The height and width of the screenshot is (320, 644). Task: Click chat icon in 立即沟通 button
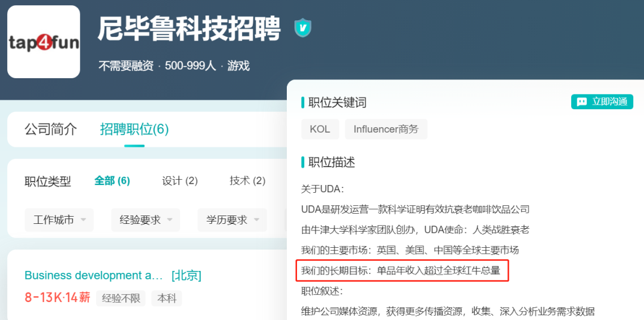[582, 102]
